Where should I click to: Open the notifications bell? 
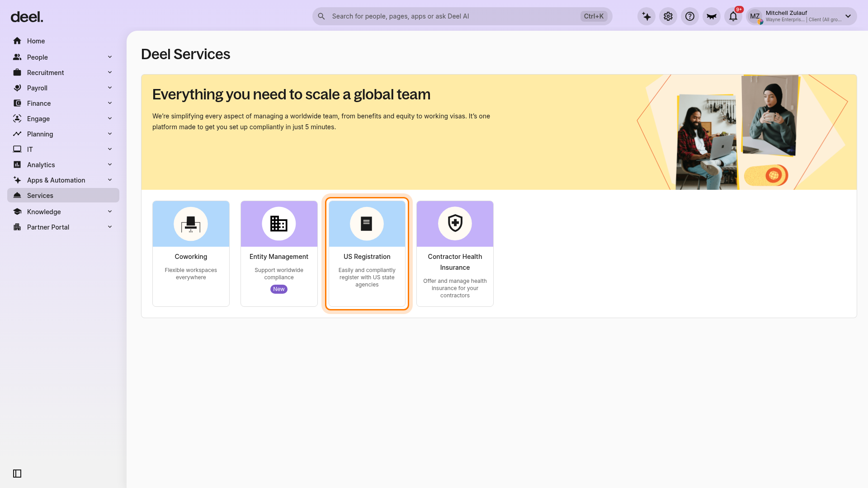(x=733, y=16)
